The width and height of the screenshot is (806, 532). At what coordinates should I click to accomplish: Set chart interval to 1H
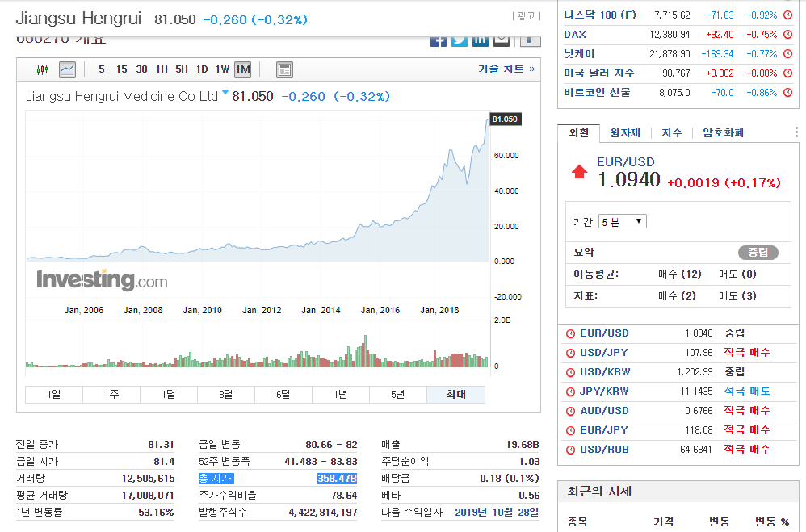pos(162,69)
